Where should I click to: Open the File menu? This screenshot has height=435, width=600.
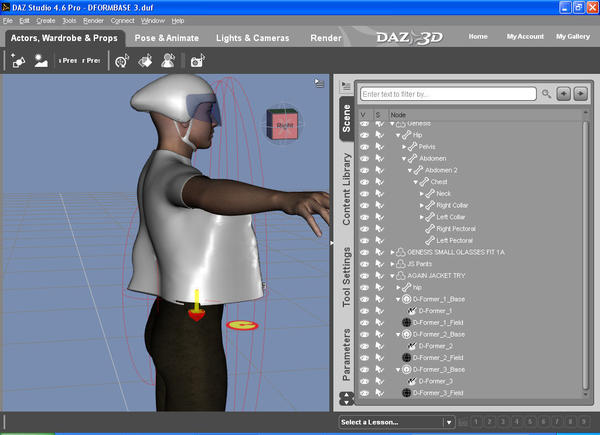(8, 21)
